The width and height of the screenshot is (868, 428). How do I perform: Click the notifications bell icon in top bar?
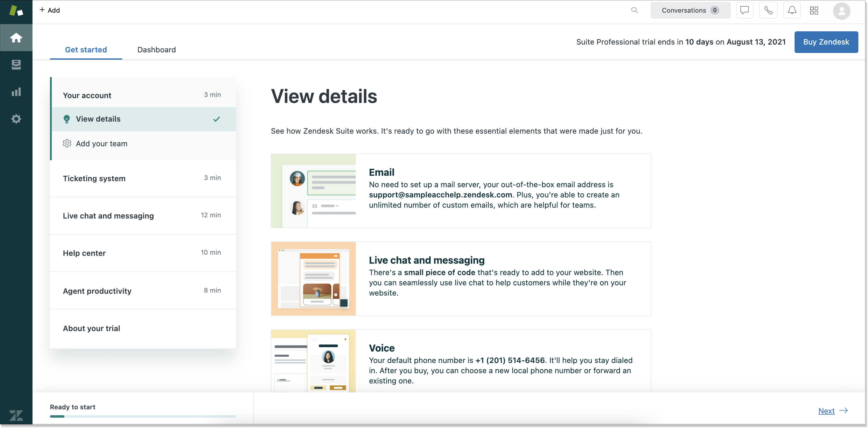coord(793,10)
